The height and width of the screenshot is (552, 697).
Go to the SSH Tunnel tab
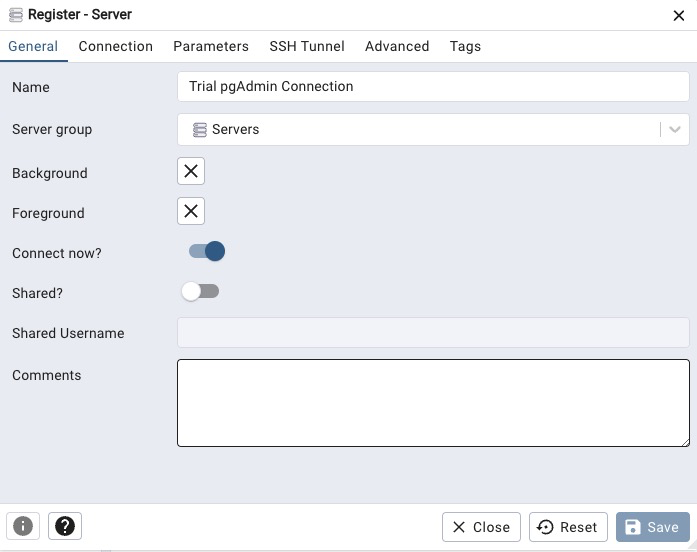(307, 46)
